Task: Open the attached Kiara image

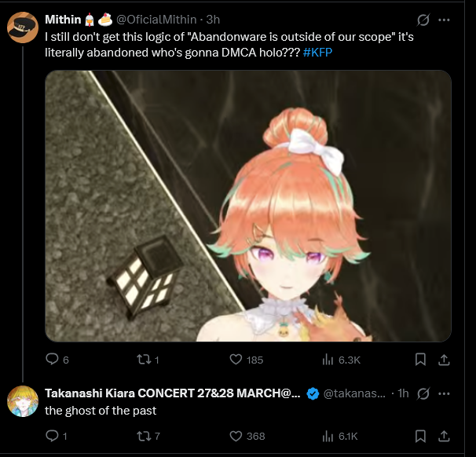Action: (248, 206)
